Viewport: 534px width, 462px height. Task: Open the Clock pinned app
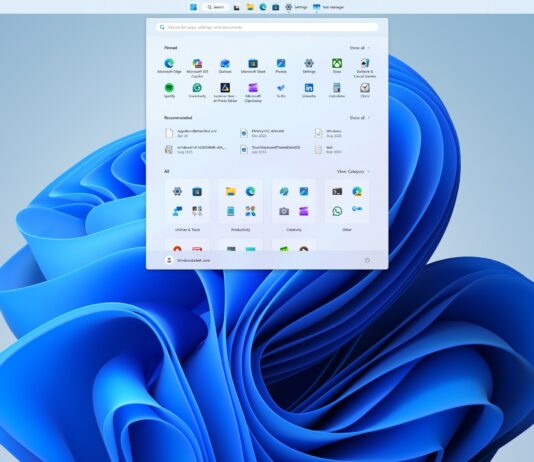pos(365,90)
